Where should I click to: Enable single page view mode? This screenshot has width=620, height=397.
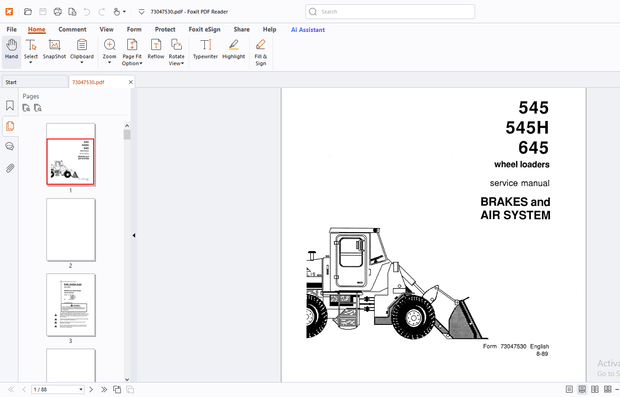[x=569, y=389]
